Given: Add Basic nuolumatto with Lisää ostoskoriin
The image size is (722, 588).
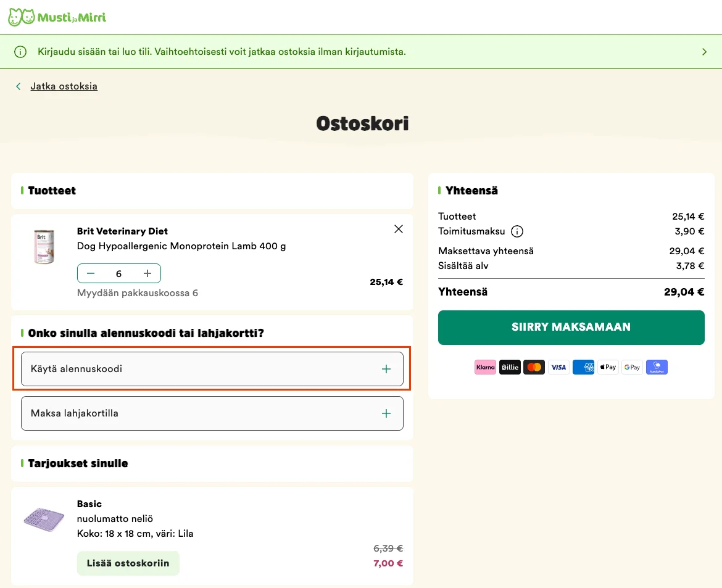Looking at the screenshot, I should coord(128,563).
